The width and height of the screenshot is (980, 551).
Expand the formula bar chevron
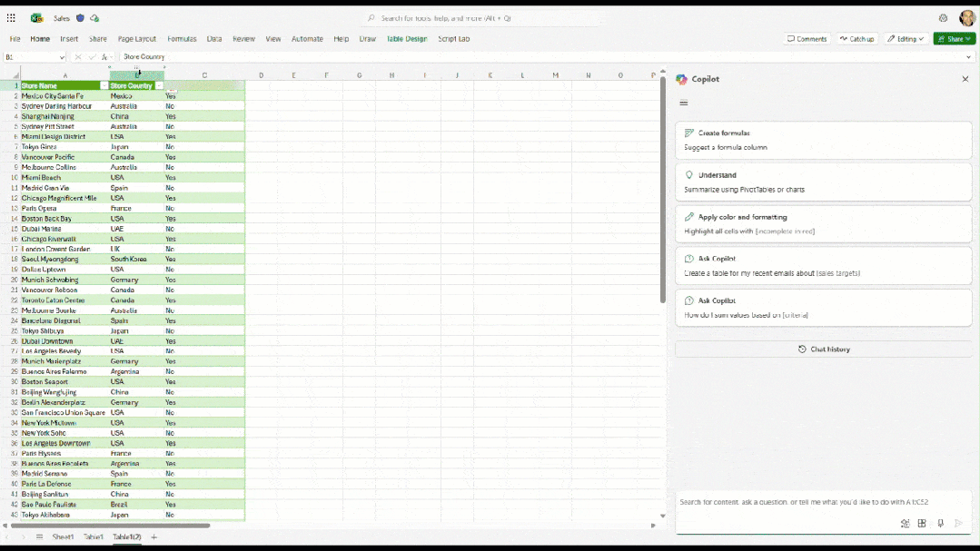click(968, 57)
